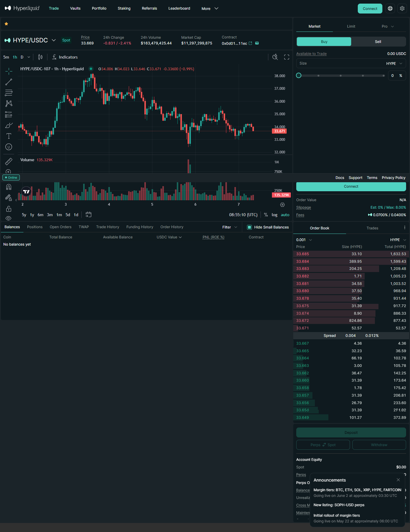Sort by USDC Value dropdown

(169, 237)
